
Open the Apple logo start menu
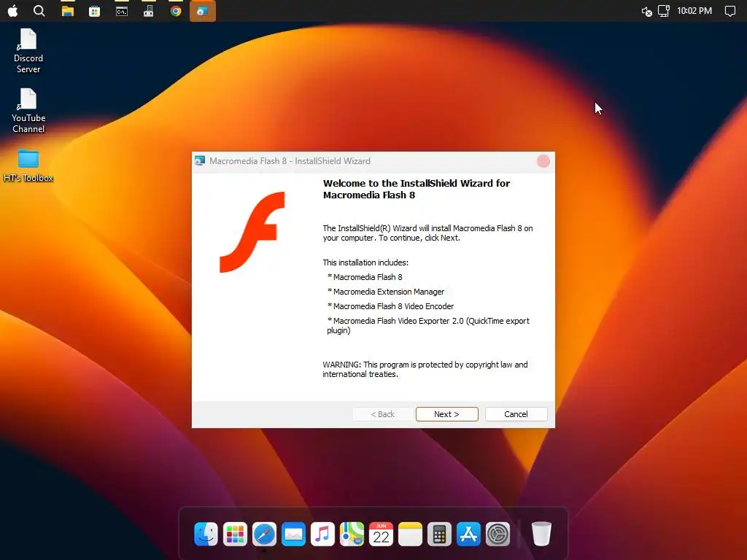13,10
